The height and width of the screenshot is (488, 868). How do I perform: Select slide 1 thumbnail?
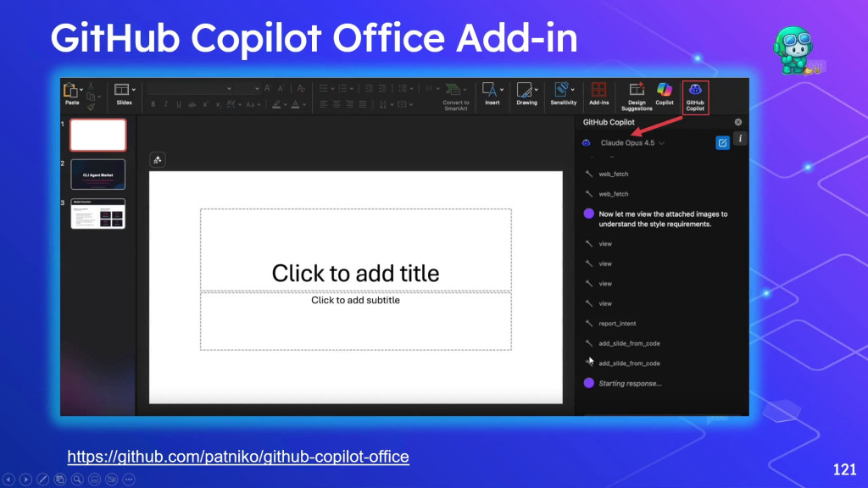[x=98, y=135]
